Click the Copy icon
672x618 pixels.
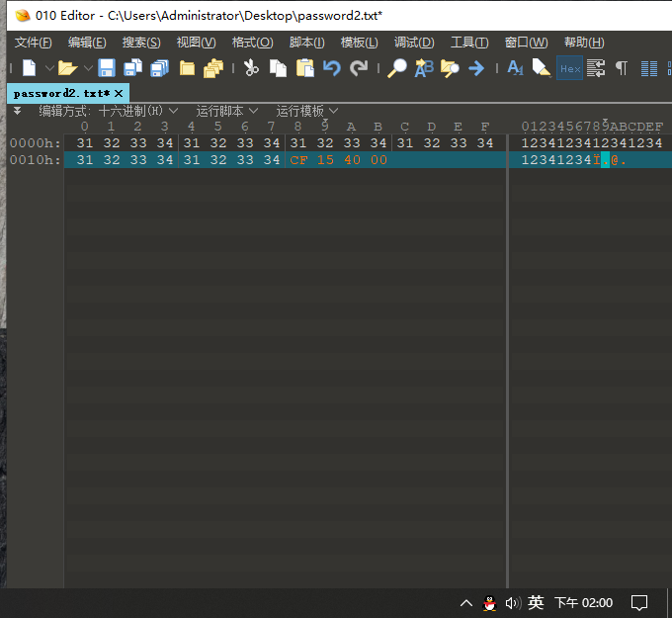tap(278, 68)
